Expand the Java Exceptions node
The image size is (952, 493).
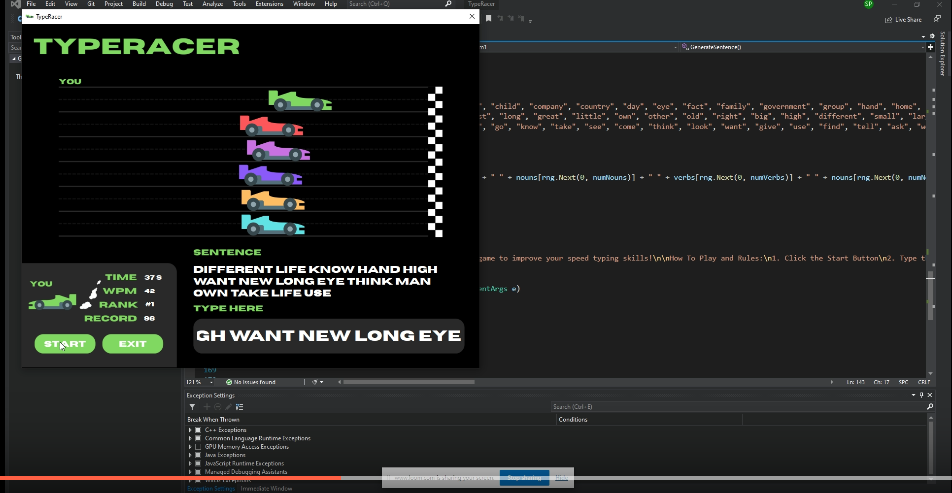point(190,455)
